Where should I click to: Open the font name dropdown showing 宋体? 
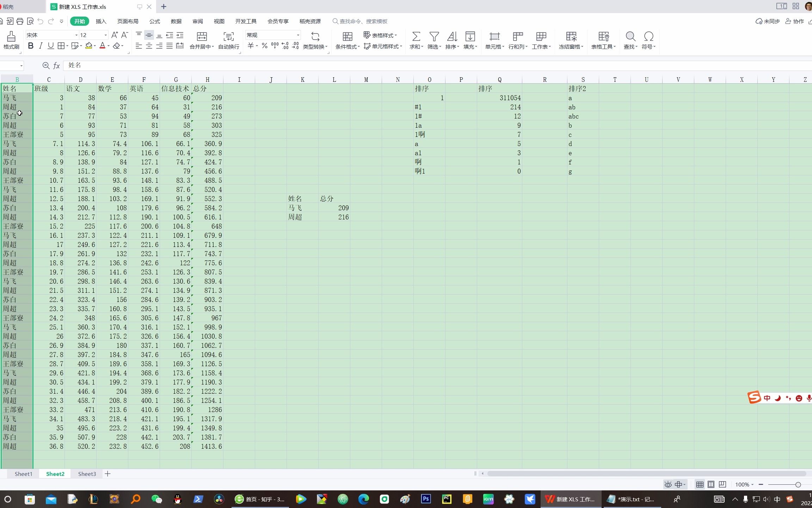[76, 35]
